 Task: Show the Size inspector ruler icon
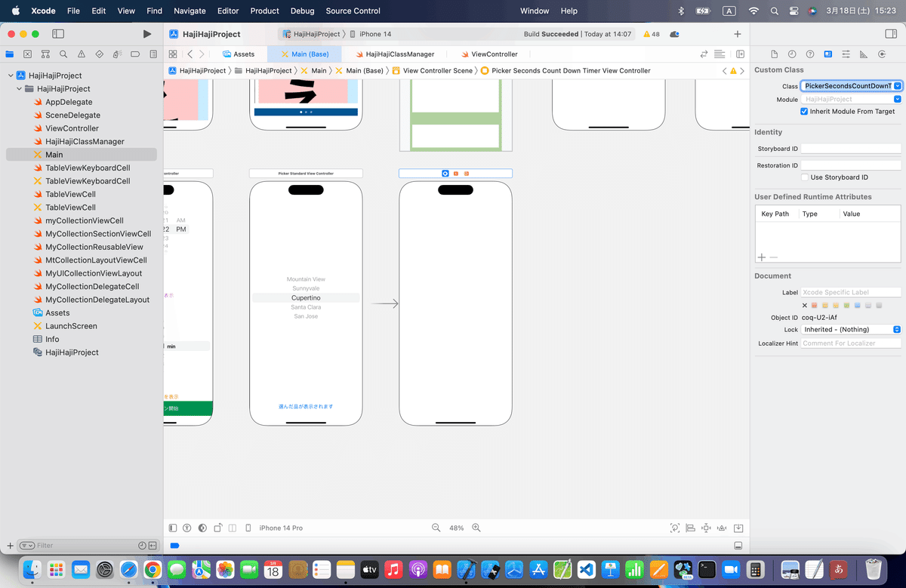[864, 54]
